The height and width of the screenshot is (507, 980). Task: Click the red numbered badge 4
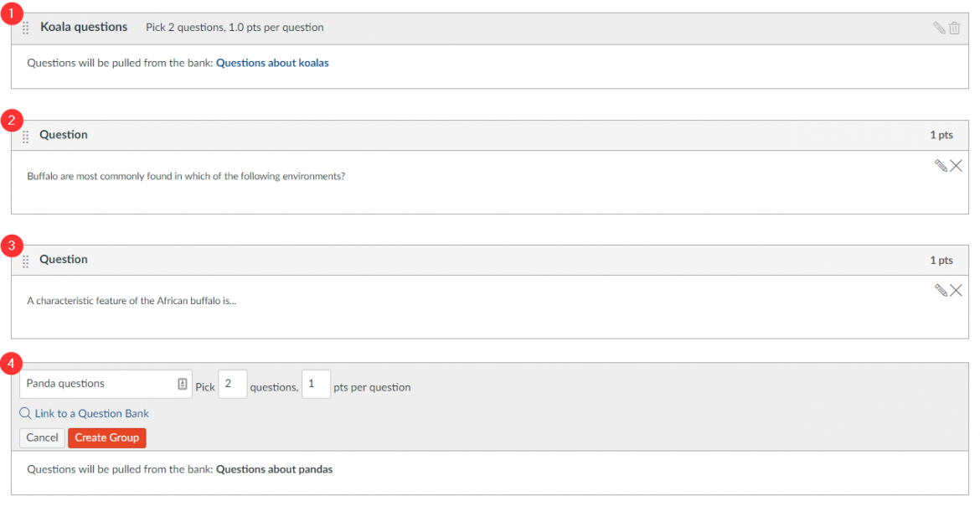click(12, 364)
